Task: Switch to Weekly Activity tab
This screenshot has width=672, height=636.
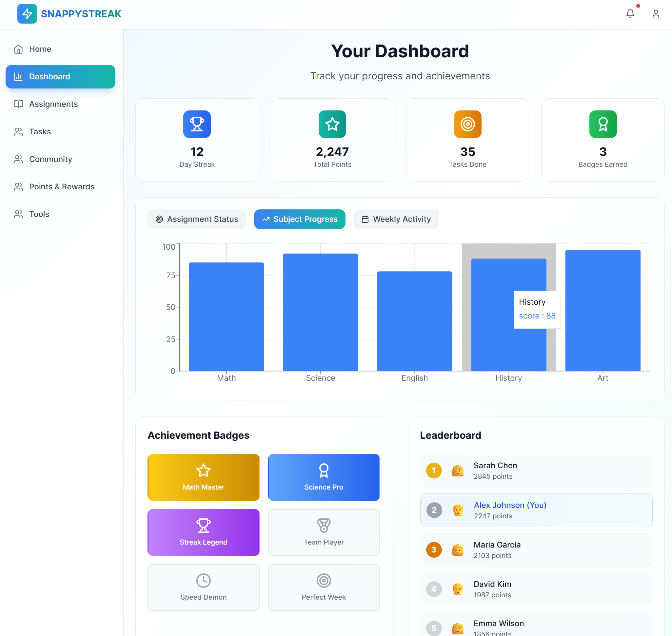Action: (396, 219)
